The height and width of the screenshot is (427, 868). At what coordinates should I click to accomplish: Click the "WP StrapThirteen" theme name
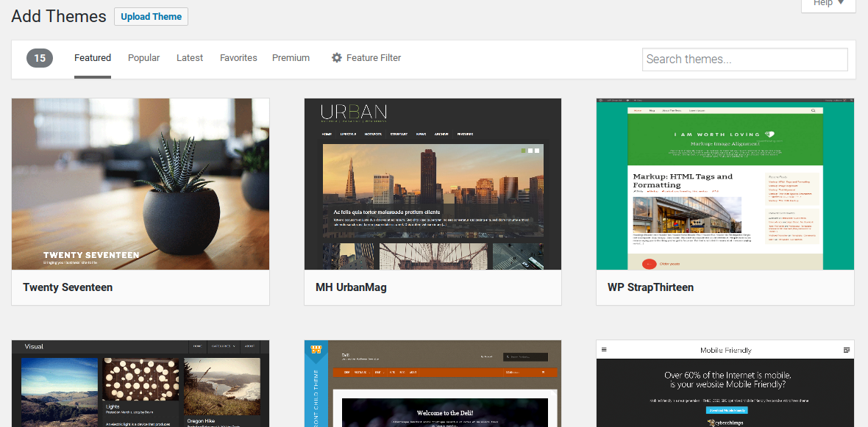[650, 287]
